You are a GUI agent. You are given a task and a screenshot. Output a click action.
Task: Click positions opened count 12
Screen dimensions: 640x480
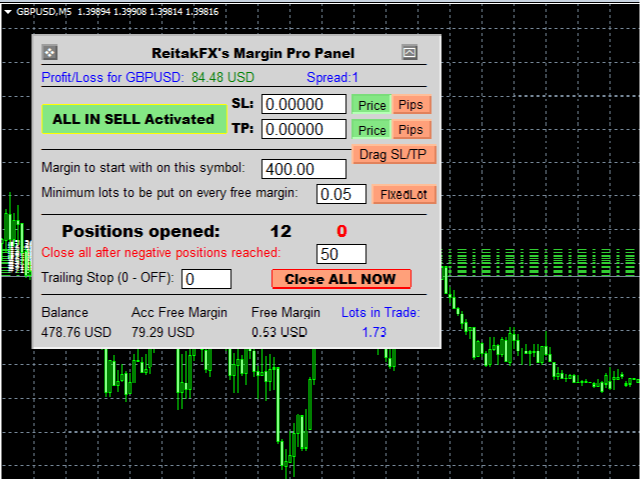pos(281,231)
